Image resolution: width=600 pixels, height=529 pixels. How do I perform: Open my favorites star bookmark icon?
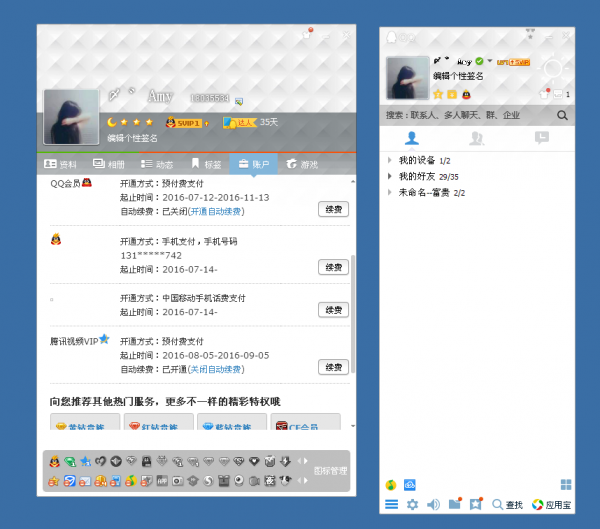click(476, 504)
